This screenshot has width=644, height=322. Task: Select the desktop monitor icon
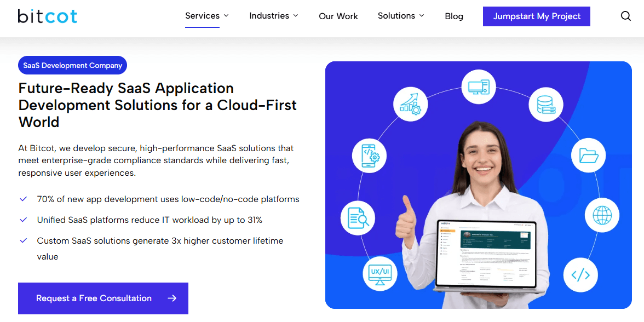(478, 87)
